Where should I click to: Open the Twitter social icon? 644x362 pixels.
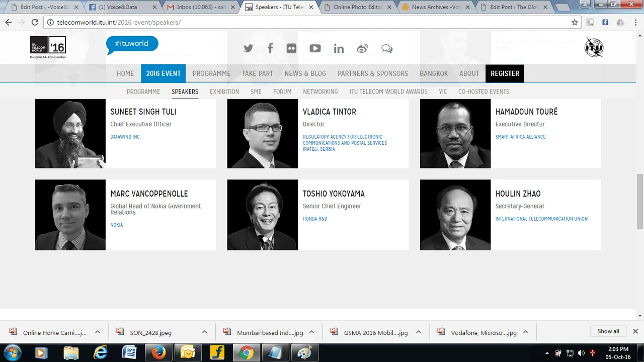tap(248, 48)
